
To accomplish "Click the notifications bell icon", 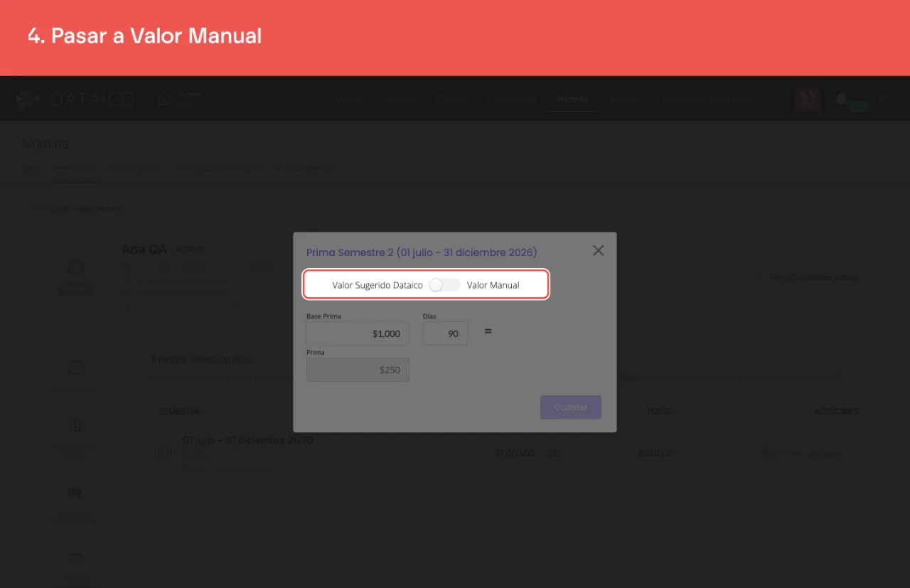I will (x=842, y=99).
